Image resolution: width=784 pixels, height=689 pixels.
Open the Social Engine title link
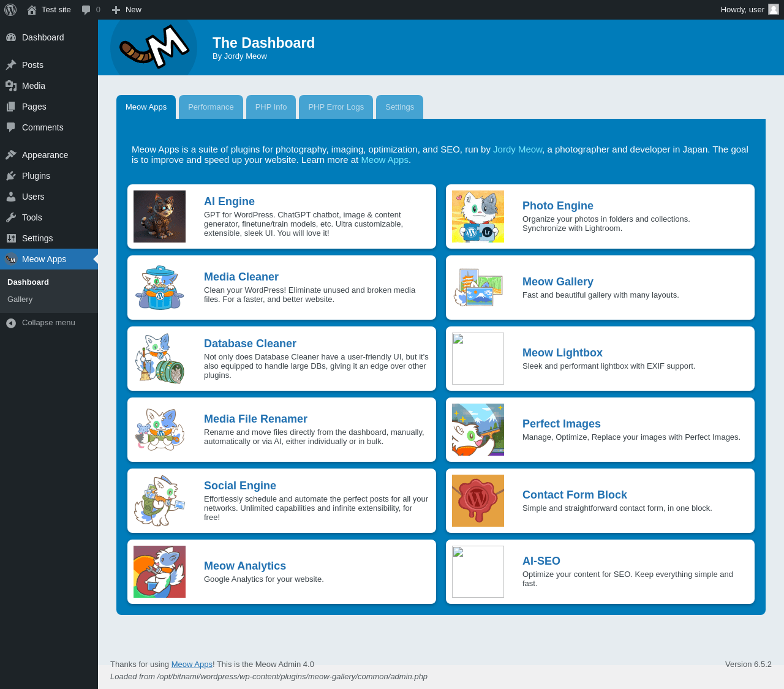click(x=240, y=486)
